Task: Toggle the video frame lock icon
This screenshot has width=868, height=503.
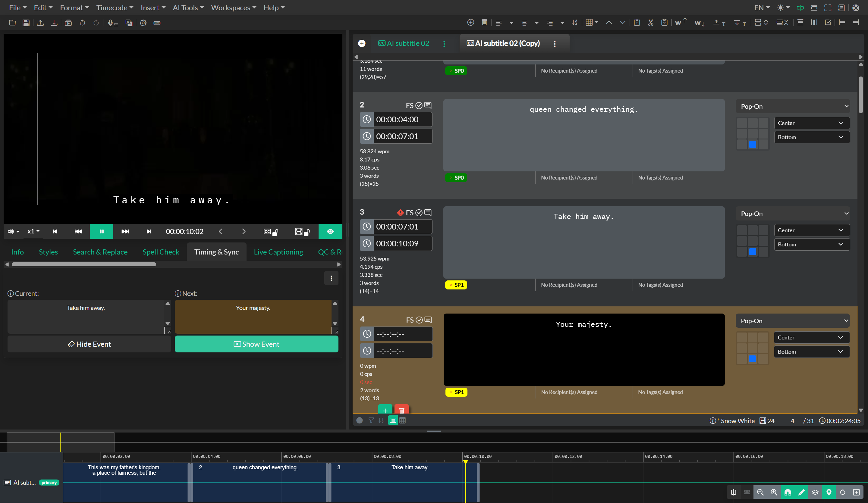Action: click(302, 232)
